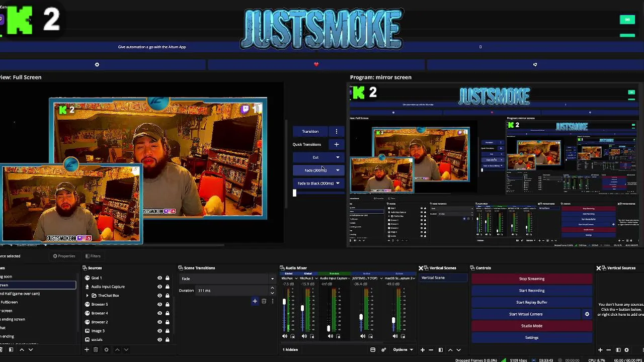Screen dimensions: 644x362
Task: Hide the Goal 1 source
Action: (160, 278)
